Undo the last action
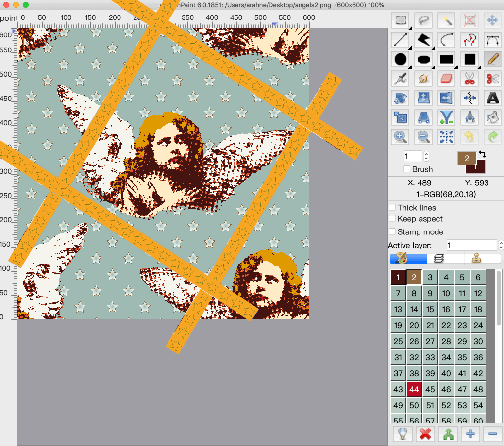 [470, 137]
